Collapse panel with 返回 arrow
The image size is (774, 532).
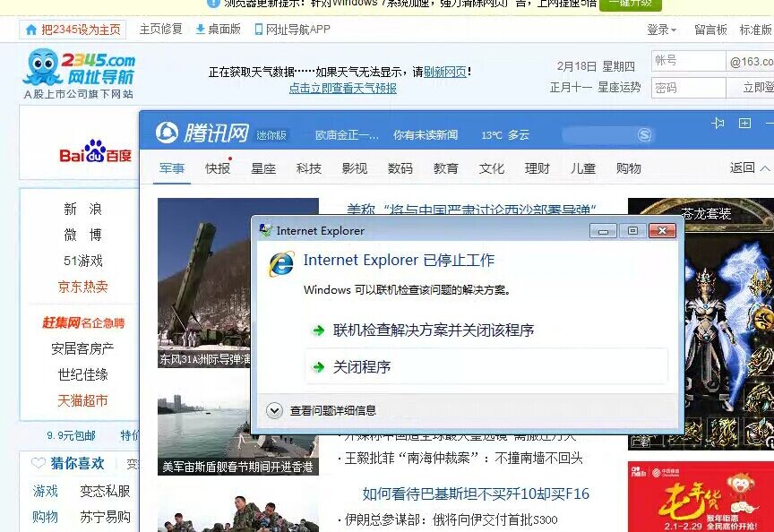[x=750, y=168]
